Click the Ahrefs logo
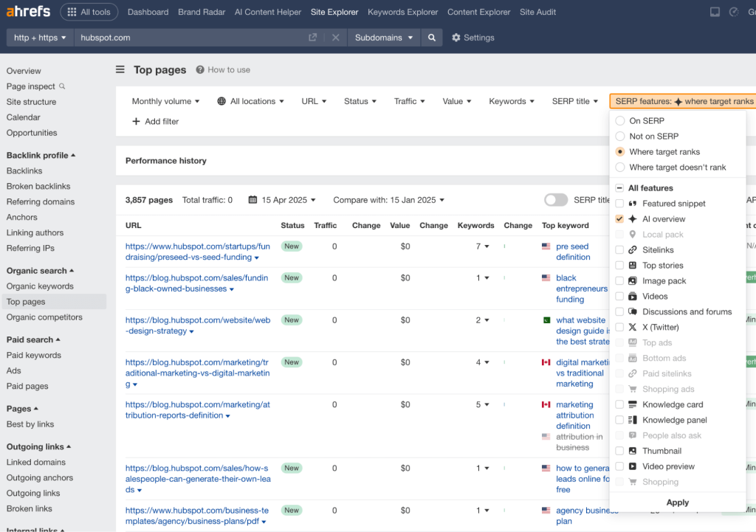The height and width of the screenshot is (532, 756). click(x=28, y=10)
